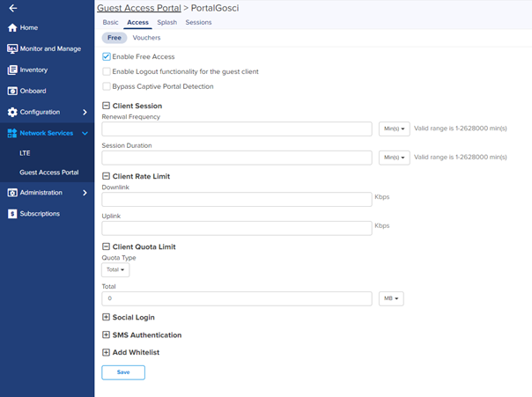532x397 pixels.
Task: Expand Administration submenu chevron
Action: pyautogui.click(x=85, y=193)
